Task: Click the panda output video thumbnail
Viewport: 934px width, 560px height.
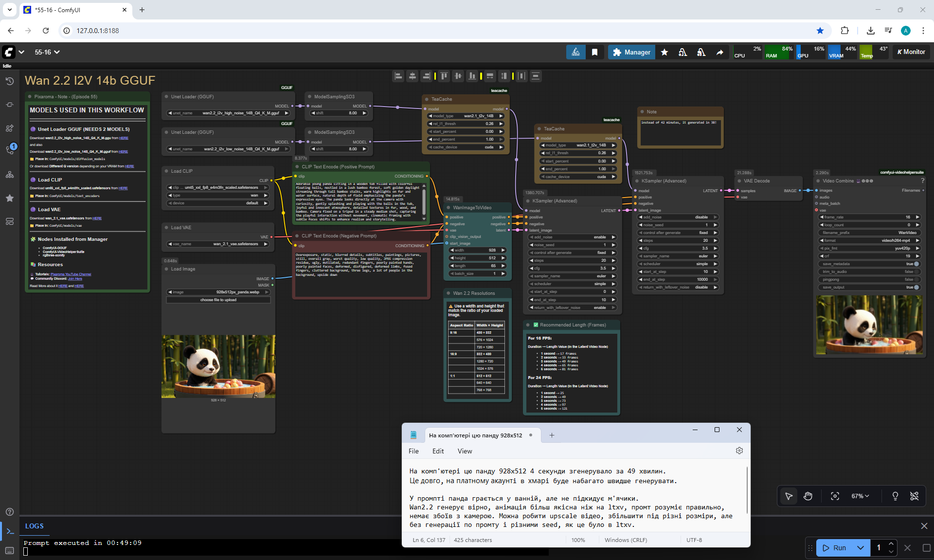Action: [x=869, y=325]
